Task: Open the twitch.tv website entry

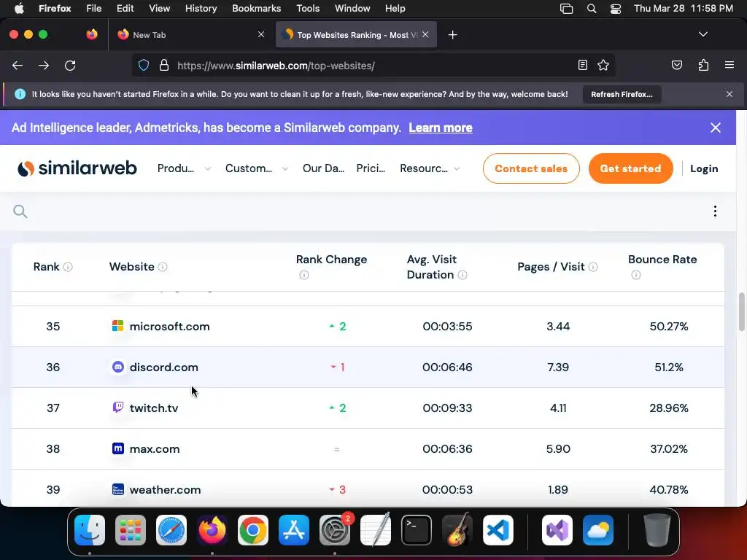Action: [x=154, y=408]
